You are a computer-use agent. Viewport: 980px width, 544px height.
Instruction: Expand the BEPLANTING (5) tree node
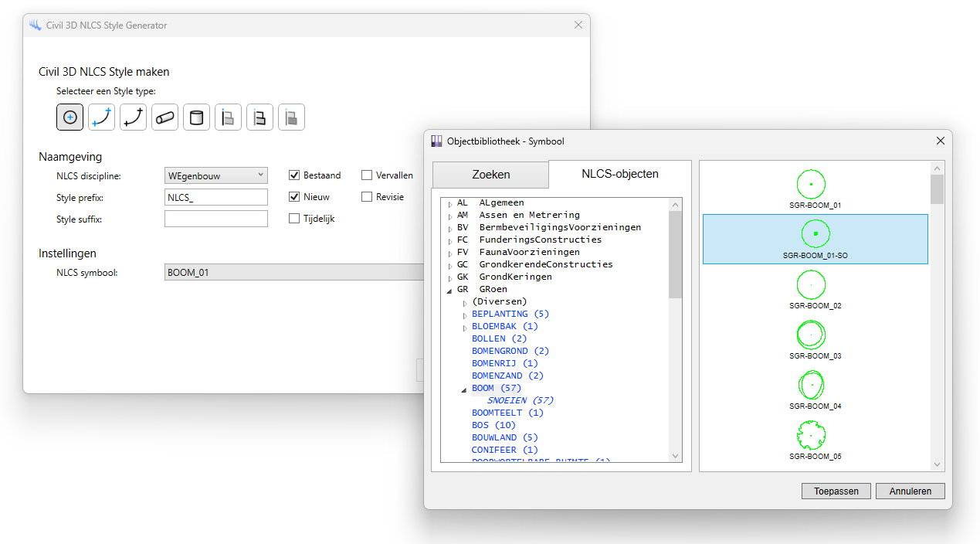point(464,314)
